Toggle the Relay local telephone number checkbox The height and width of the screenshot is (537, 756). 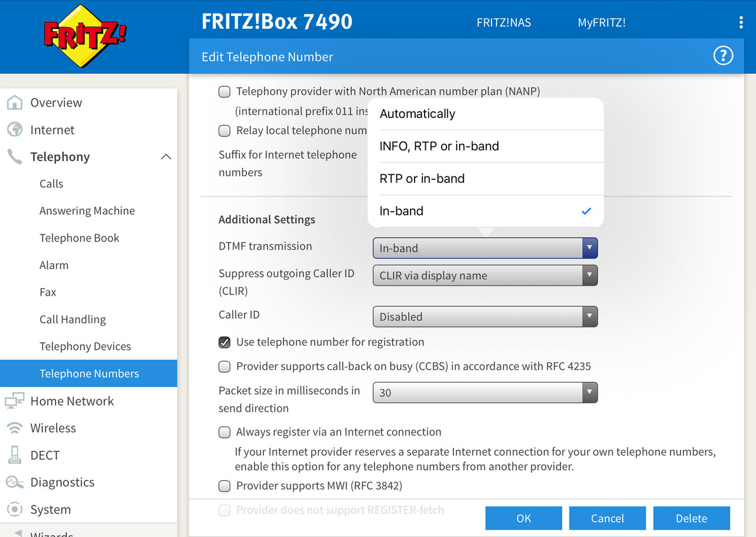coord(224,130)
